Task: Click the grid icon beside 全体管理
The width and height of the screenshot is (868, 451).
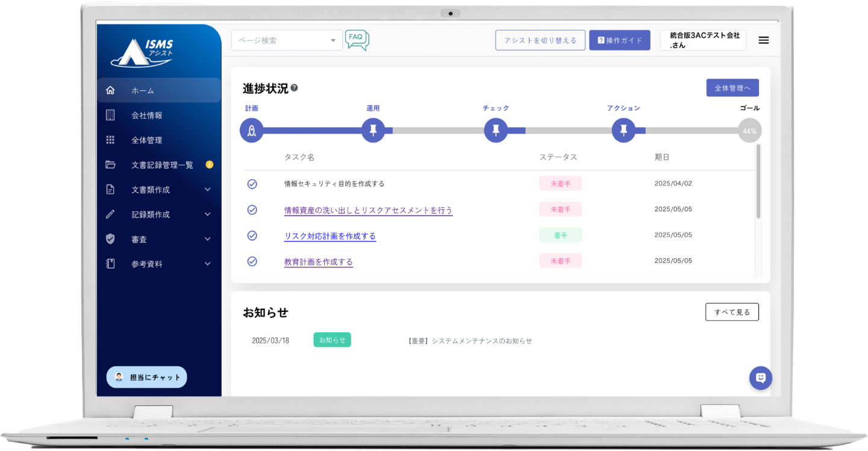Action: click(x=110, y=140)
